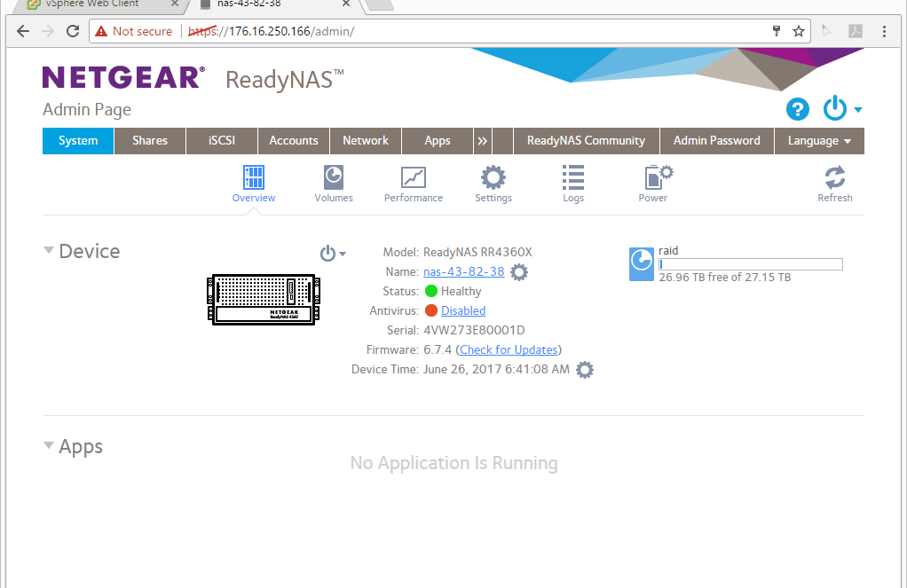Click the device power icon beside Device heading
The height and width of the screenshot is (588, 907).
click(327, 254)
